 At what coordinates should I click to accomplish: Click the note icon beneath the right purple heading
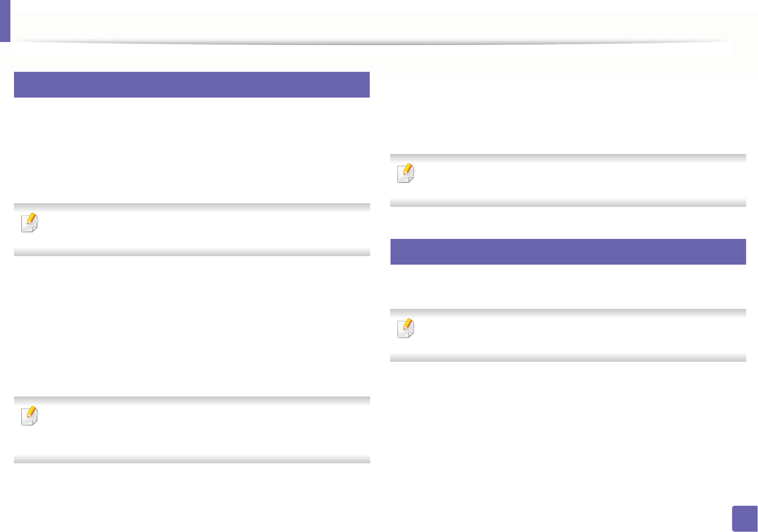pyautogui.click(x=405, y=328)
